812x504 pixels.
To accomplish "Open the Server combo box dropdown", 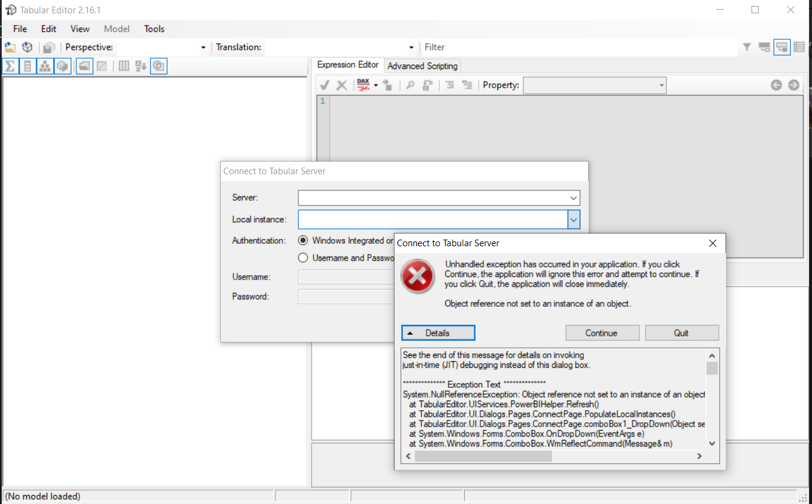I will [573, 198].
